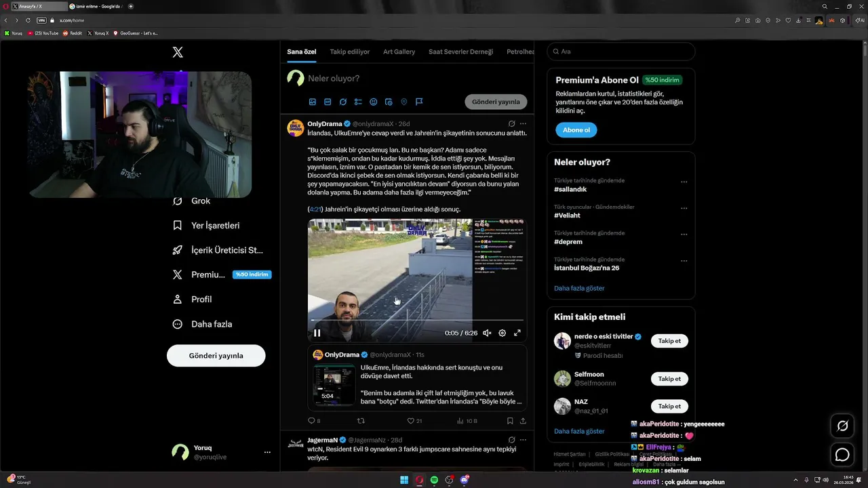Pause the playing video
This screenshot has width=868, height=488.
pos(317,333)
